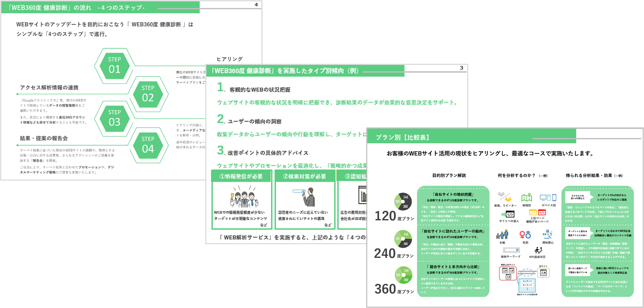Click the 得られる分析結果・効果 column header
The height and width of the screenshot is (308, 644).
point(594,175)
